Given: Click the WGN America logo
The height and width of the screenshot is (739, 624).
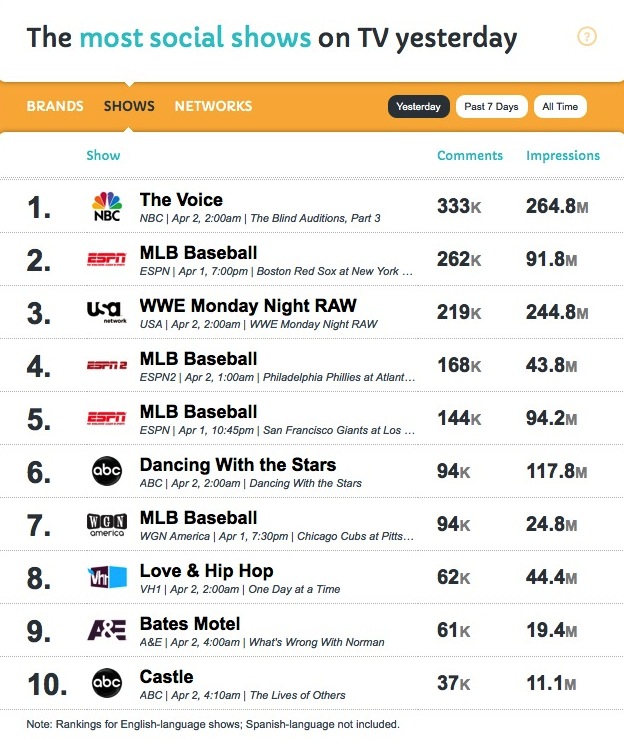Looking at the screenshot, I should pyautogui.click(x=106, y=524).
